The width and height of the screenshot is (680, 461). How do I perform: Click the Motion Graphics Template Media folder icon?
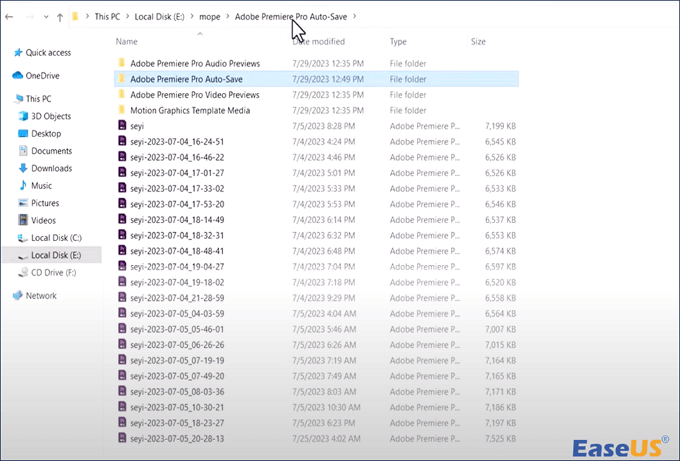click(122, 110)
